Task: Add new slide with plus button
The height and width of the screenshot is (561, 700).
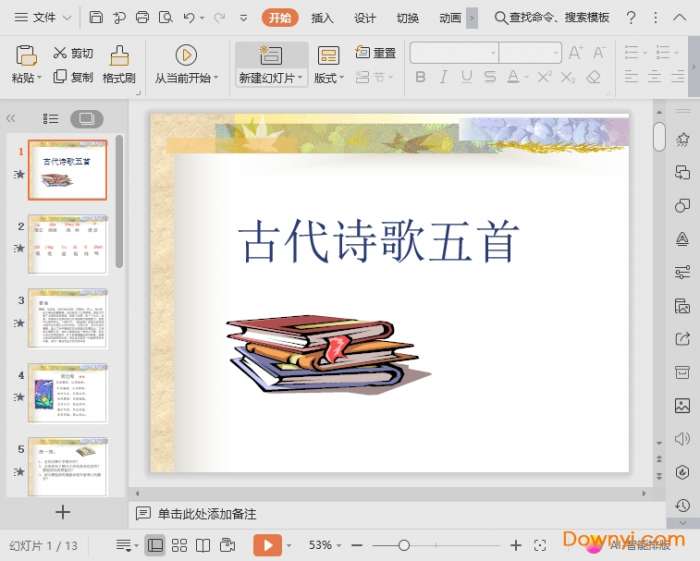Action: (x=63, y=512)
